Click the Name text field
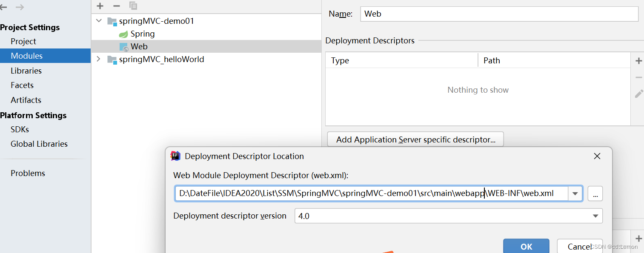644x253 pixels. [x=499, y=14]
